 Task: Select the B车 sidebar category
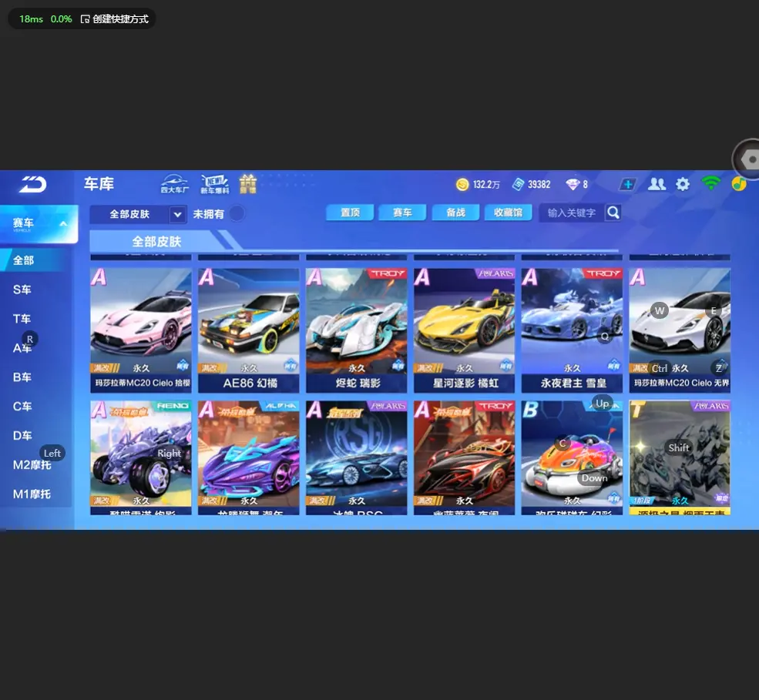(22, 377)
